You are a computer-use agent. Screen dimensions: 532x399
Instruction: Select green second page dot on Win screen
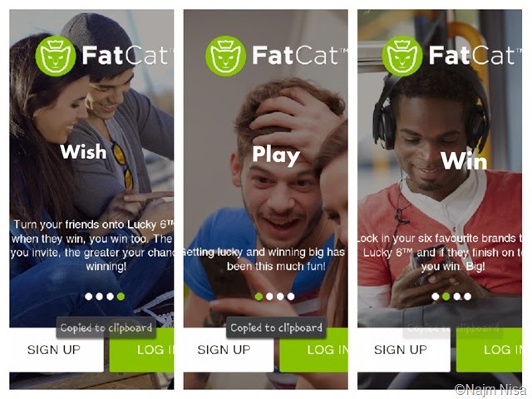446,297
